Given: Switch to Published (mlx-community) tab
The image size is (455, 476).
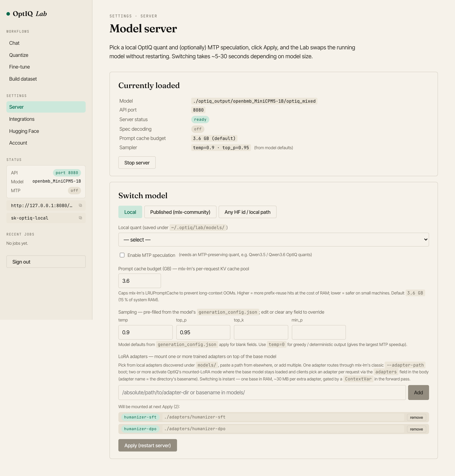Looking at the screenshot, I should point(180,212).
